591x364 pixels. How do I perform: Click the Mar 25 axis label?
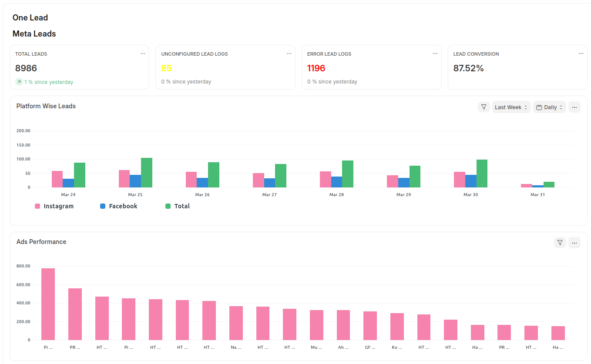tap(135, 195)
